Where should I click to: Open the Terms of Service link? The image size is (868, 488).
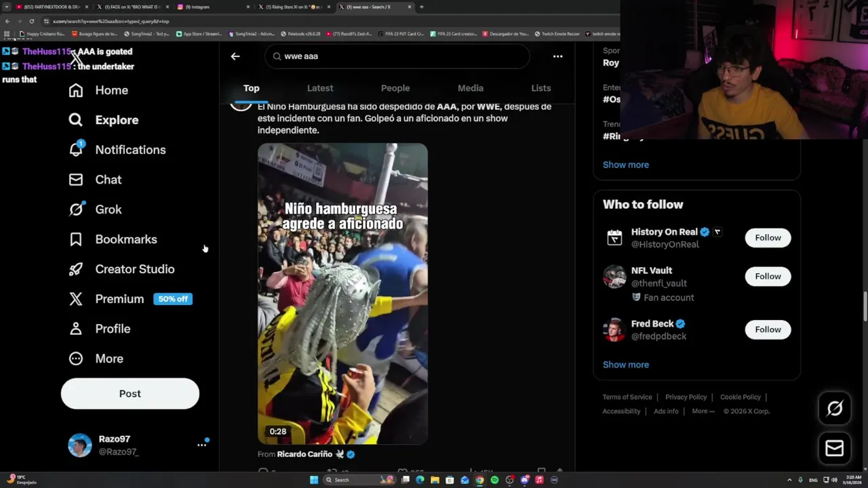pyautogui.click(x=627, y=397)
